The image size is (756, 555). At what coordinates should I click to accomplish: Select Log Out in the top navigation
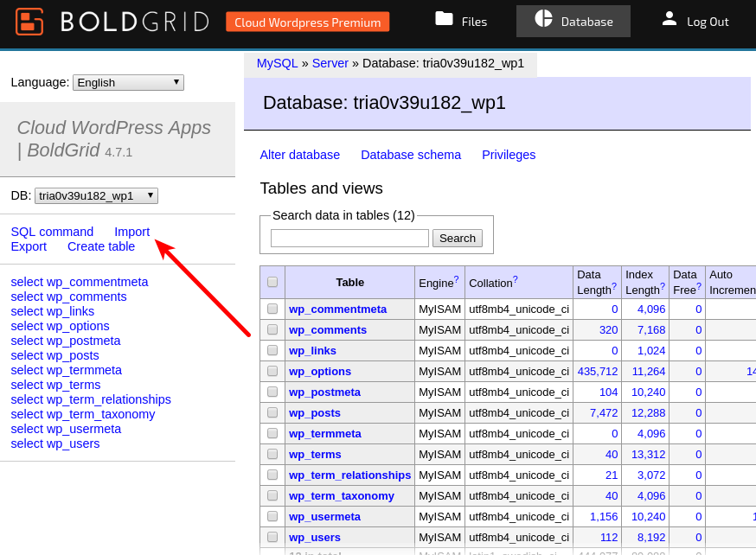click(695, 22)
